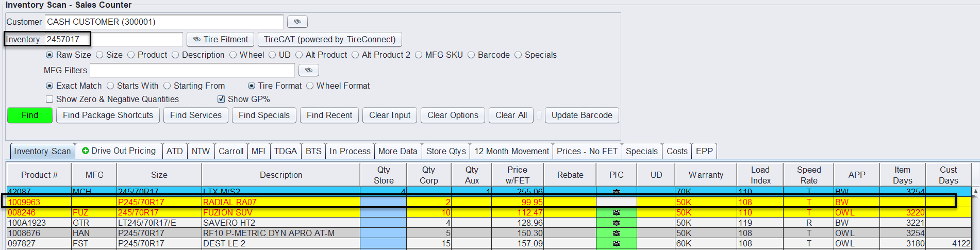Viewport: 980px width, 250px height.
Task: Enable Show Zero & Negative Quantities
Action: [x=49, y=99]
